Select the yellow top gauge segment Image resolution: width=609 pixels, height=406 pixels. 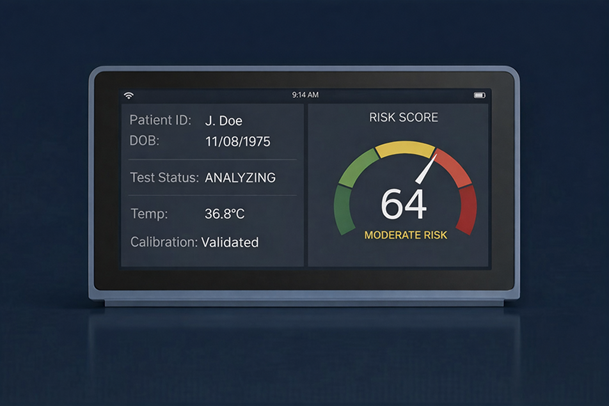pos(405,150)
